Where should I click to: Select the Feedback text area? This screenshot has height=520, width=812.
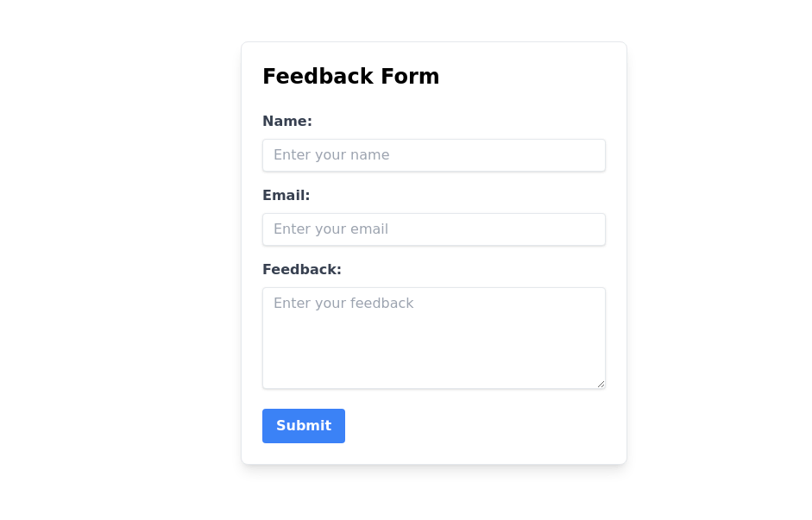click(433, 338)
